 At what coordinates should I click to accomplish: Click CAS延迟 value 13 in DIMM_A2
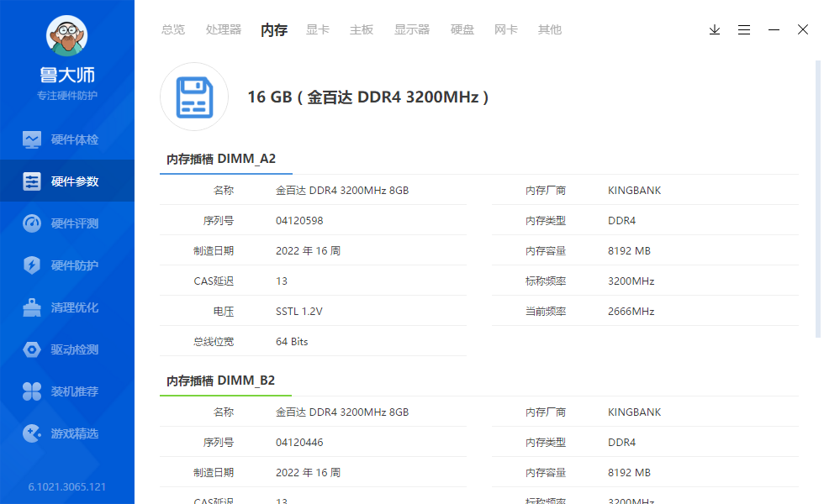pos(282,281)
